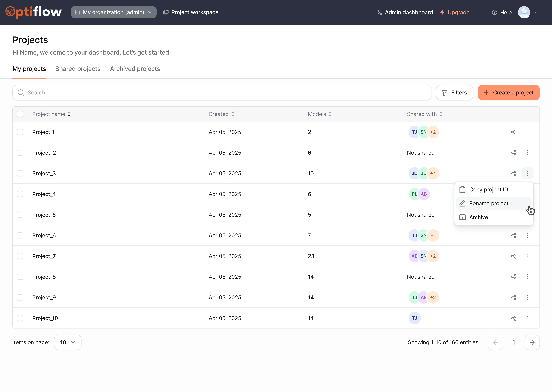Click the share icon for Project_1

[x=514, y=132]
